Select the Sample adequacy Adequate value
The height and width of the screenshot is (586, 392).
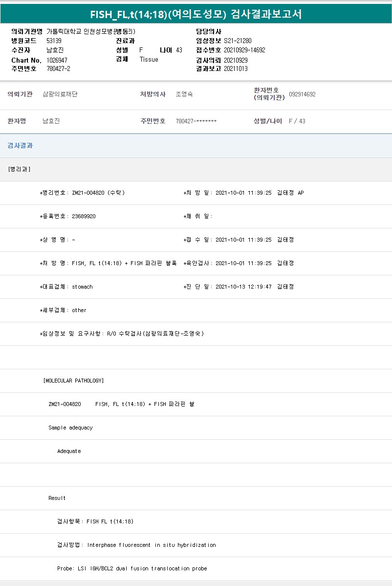click(x=69, y=451)
